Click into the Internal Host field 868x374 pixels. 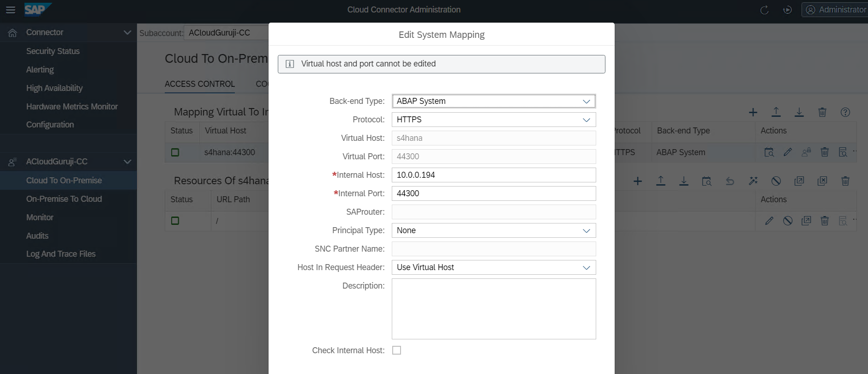pos(493,175)
